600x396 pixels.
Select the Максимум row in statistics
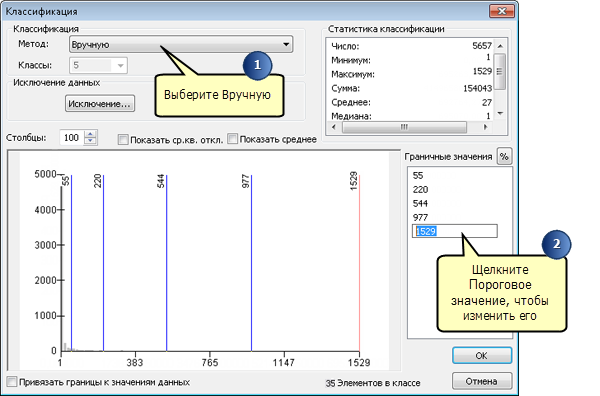[411, 74]
